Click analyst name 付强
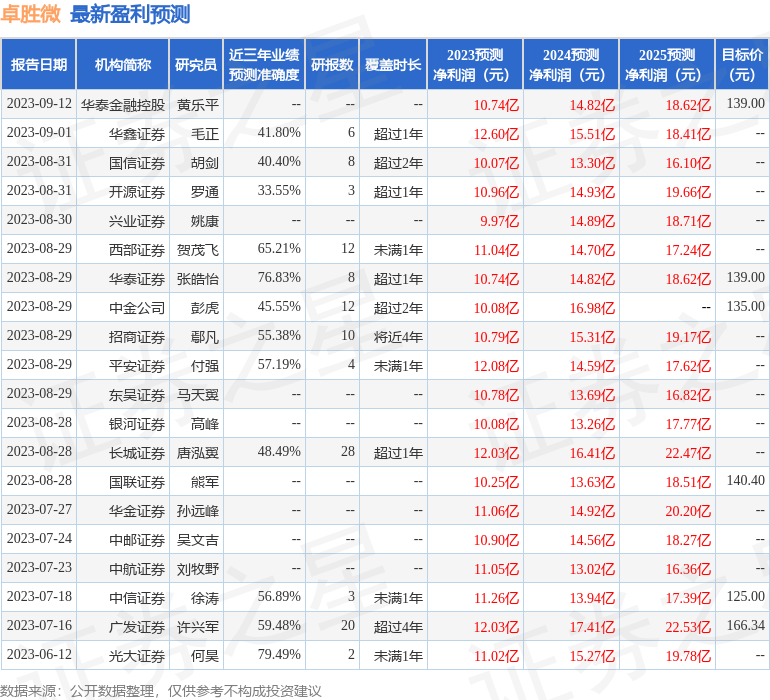The height and width of the screenshot is (700, 770). [x=205, y=366]
